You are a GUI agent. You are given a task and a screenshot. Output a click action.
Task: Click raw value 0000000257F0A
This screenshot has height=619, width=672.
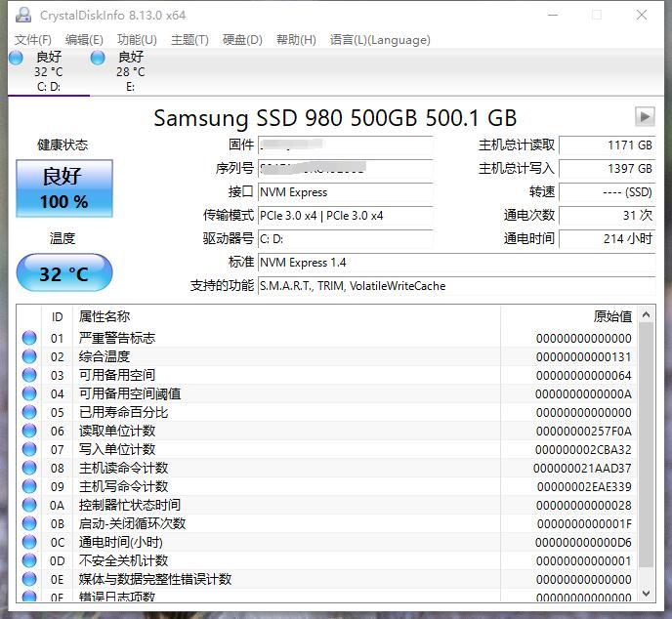[584, 431]
